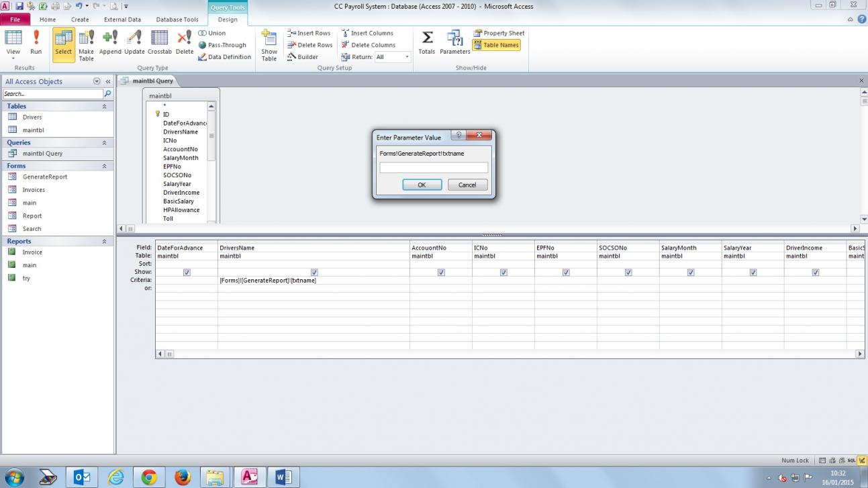Open Outlook from the taskbar
Screen dimensions: 868x488
tap(82, 477)
